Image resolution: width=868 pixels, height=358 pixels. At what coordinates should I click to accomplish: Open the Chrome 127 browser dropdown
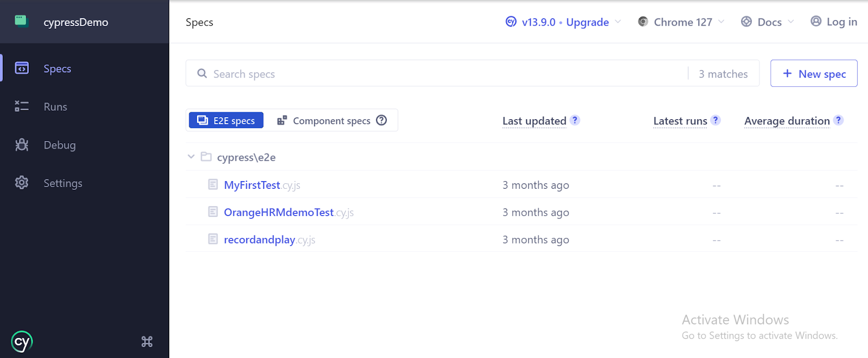[x=681, y=22]
